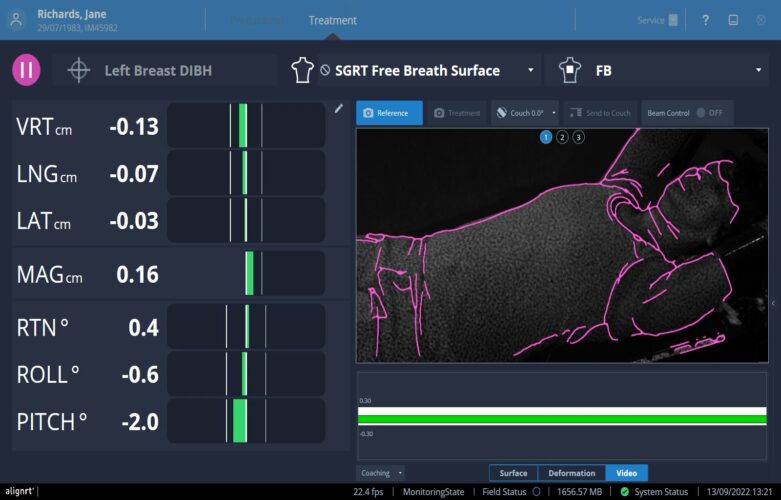Click the isocenter crosshair icon beside Left Breast DIBH

(78, 71)
